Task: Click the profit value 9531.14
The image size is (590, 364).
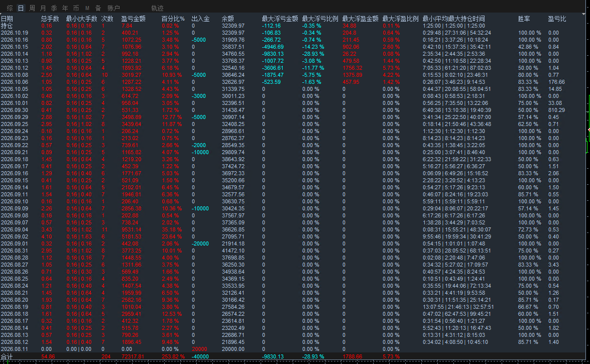Action: tap(132, 229)
